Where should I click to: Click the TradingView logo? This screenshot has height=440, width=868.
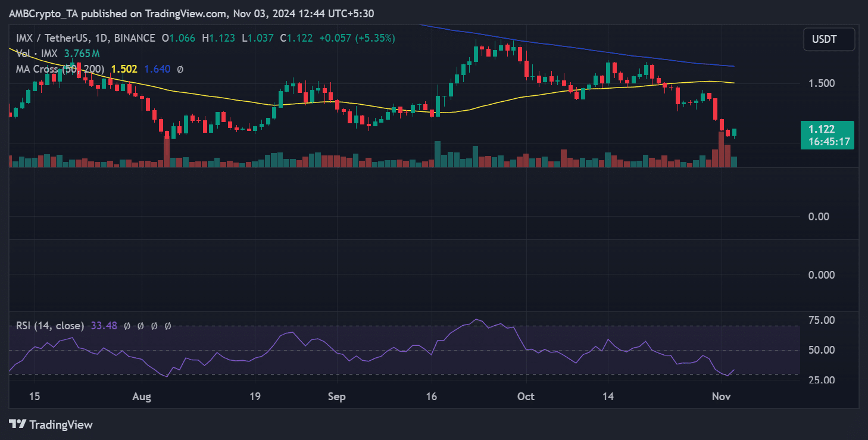pyautogui.click(x=51, y=425)
